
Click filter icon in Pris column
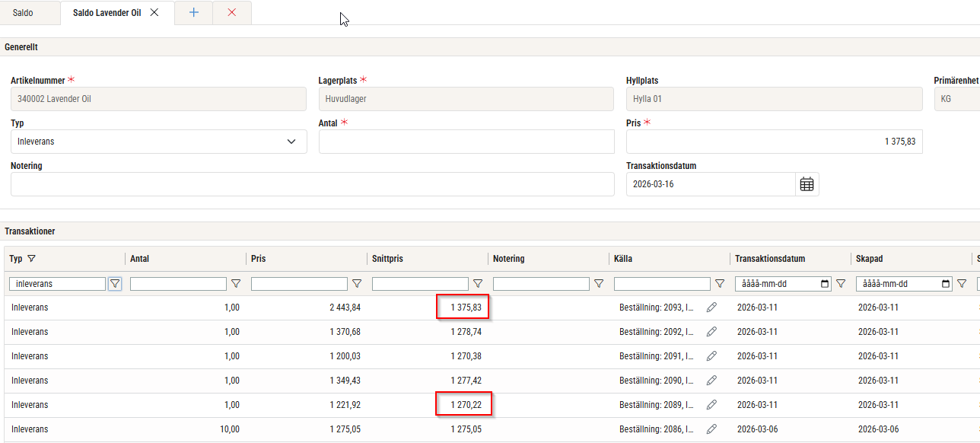[357, 284]
